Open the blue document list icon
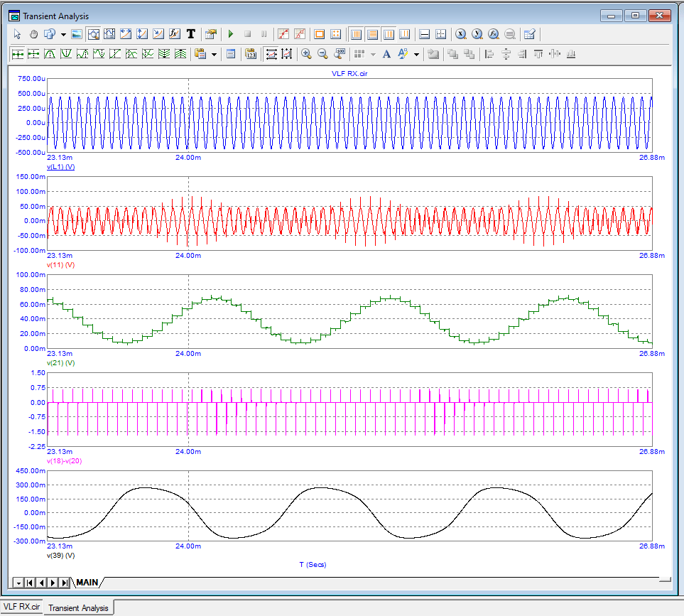 click(x=231, y=54)
